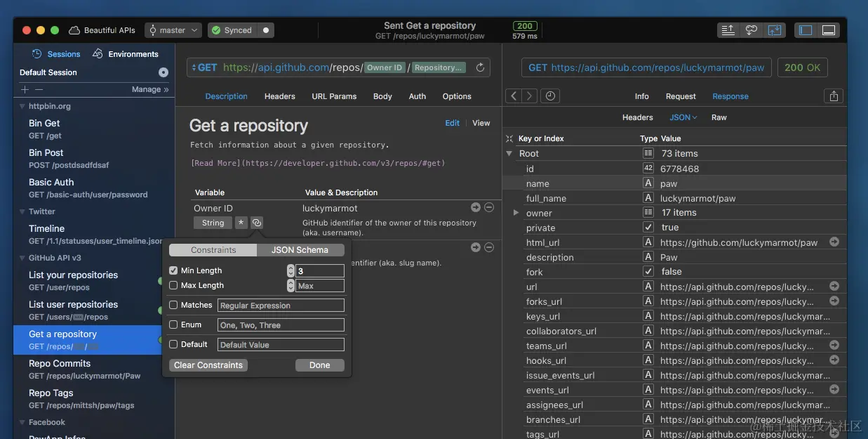
Task: Collapse the Root tree node
Action: tap(509, 153)
